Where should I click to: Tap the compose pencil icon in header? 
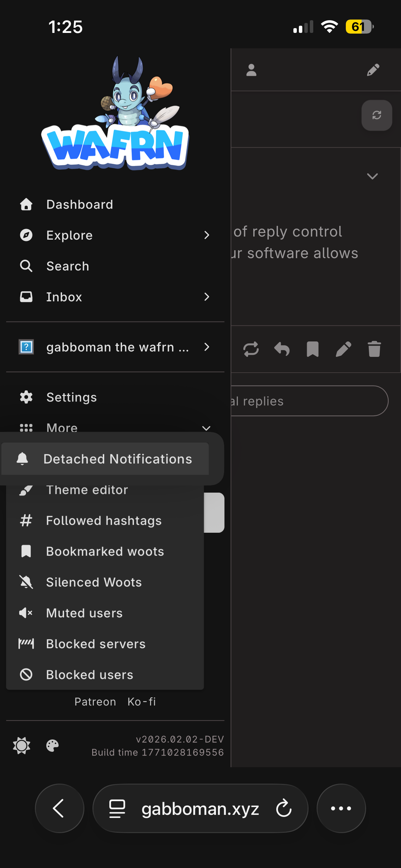click(373, 70)
